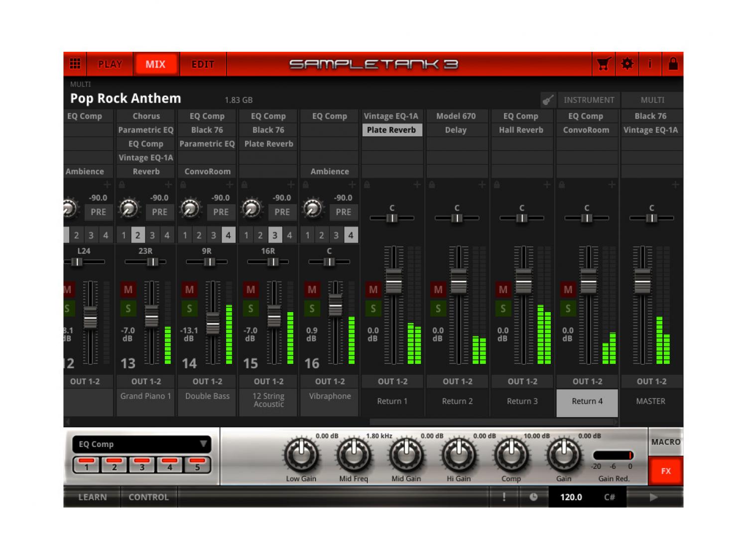Solo the Vibraphone channel

(312, 309)
